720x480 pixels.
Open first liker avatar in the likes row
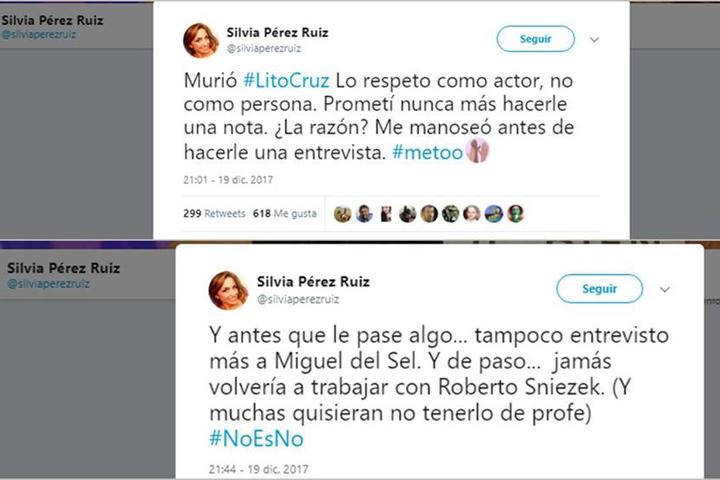pyautogui.click(x=343, y=214)
